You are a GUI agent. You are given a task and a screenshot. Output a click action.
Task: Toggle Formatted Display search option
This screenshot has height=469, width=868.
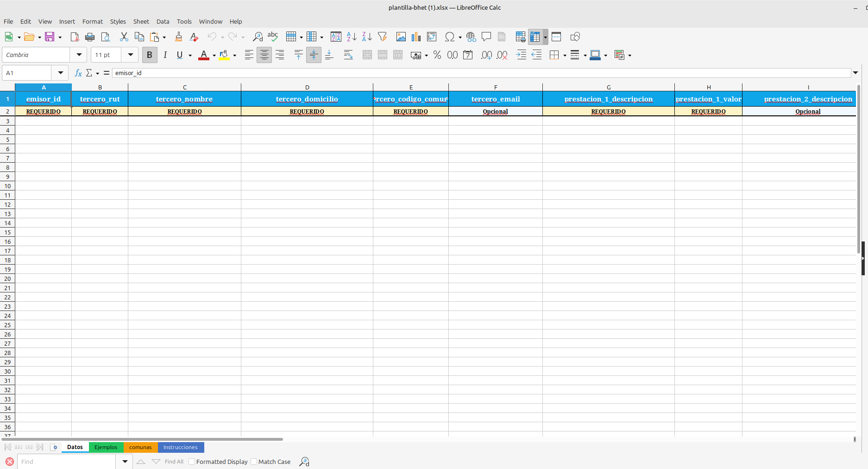(191, 462)
